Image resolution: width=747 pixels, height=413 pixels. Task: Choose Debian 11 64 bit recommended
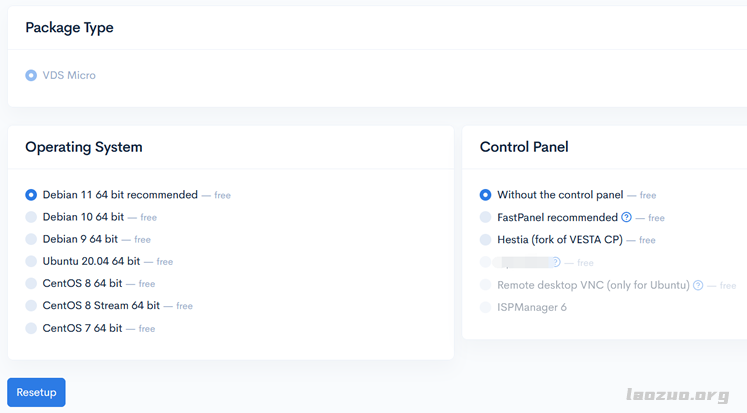31,195
